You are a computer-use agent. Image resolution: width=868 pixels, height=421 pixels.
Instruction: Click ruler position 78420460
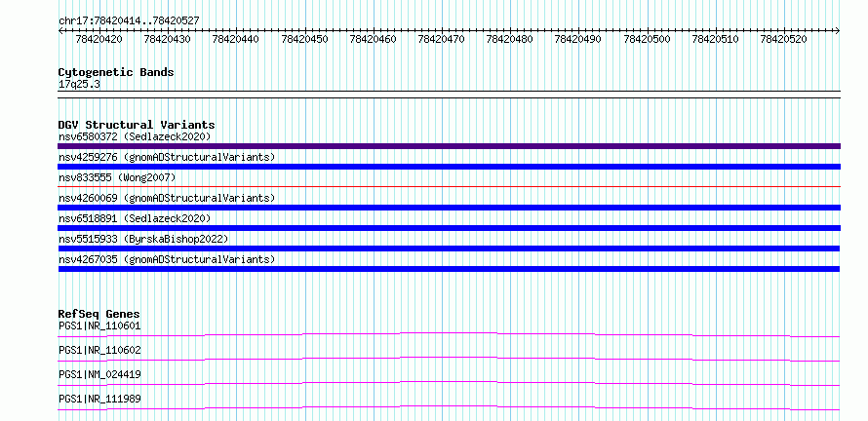coord(374,39)
